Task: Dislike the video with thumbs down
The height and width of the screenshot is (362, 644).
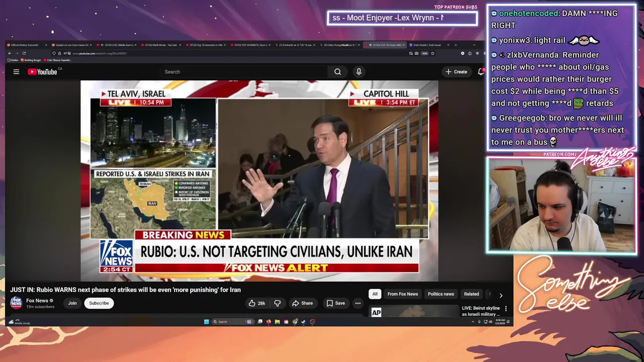Action: click(x=277, y=303)
